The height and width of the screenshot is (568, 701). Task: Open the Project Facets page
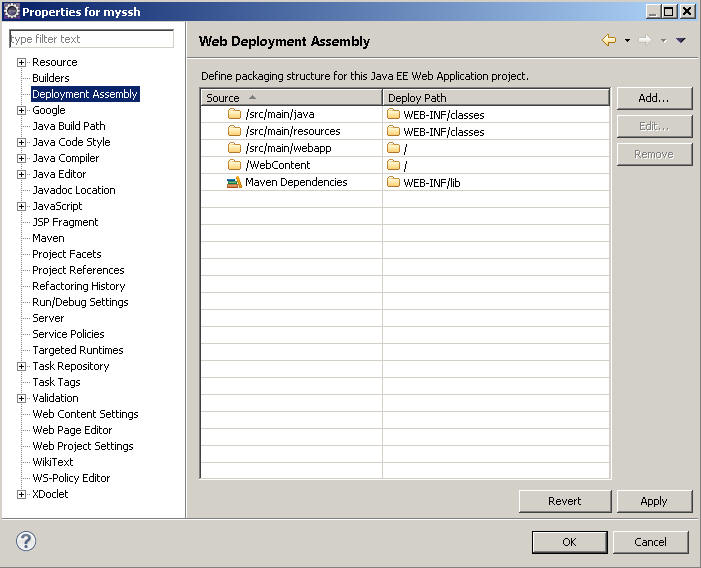(x=66, y=254)
